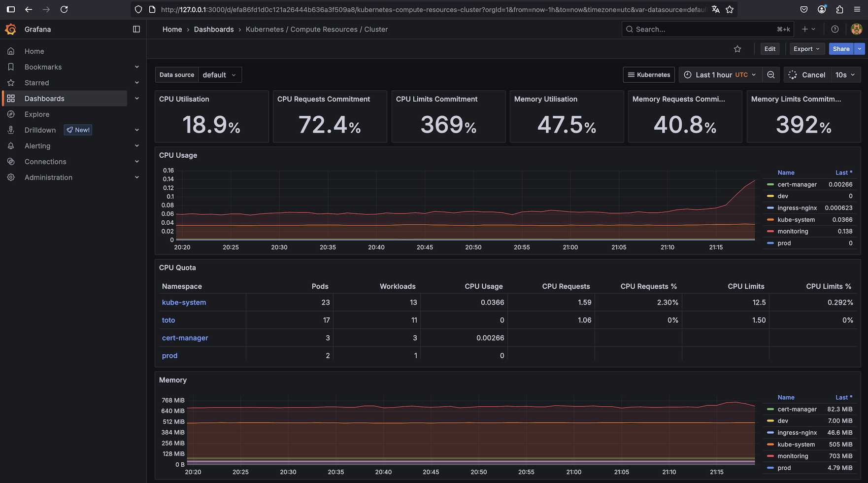Screen dimensions: 868x483
Task: Toggle monitoring series in CPU Usage legend
Action: click(x=793, y=232)
